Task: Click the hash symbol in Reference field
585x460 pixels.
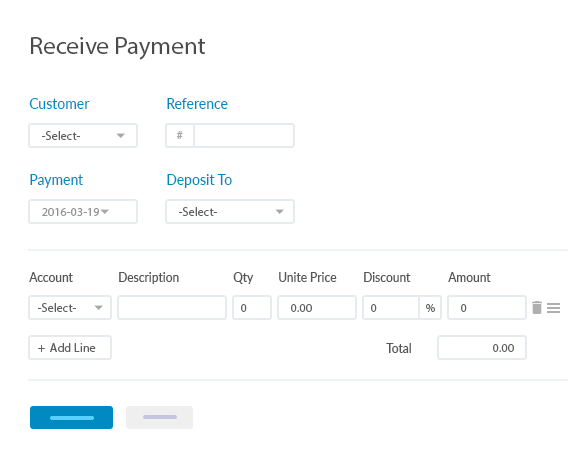Action: 179,135
